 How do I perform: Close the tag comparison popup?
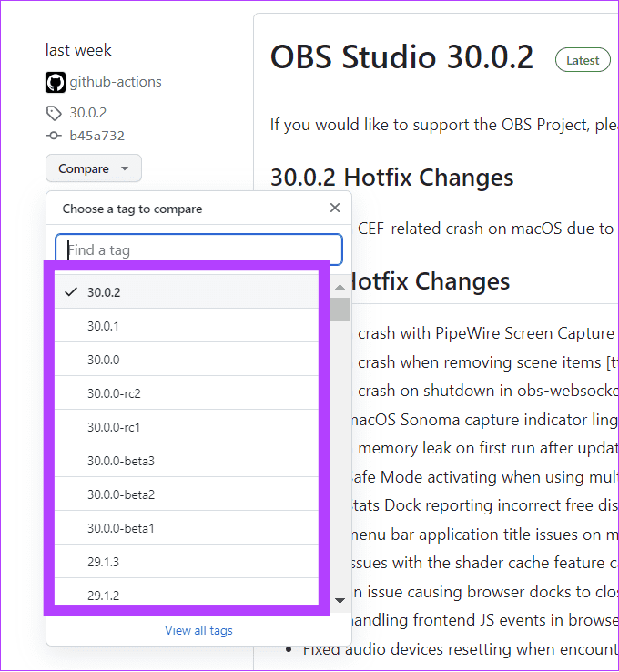[x=335, y=209]
